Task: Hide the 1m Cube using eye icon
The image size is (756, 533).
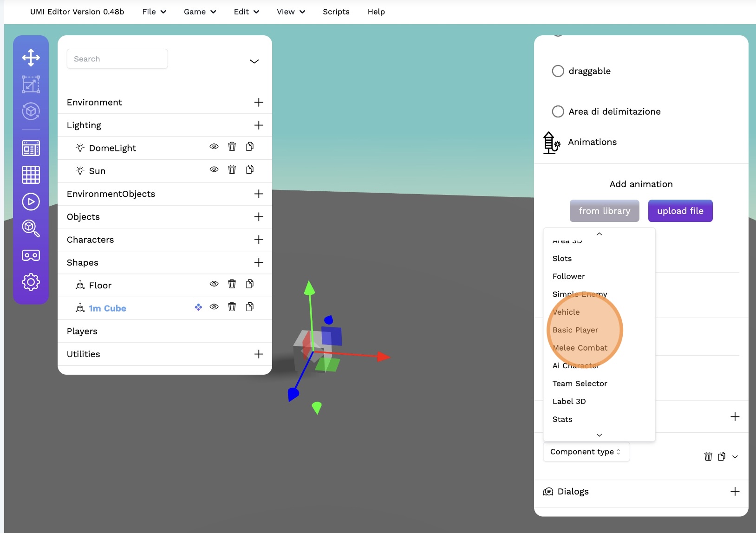Action: (x=214, y=307)
